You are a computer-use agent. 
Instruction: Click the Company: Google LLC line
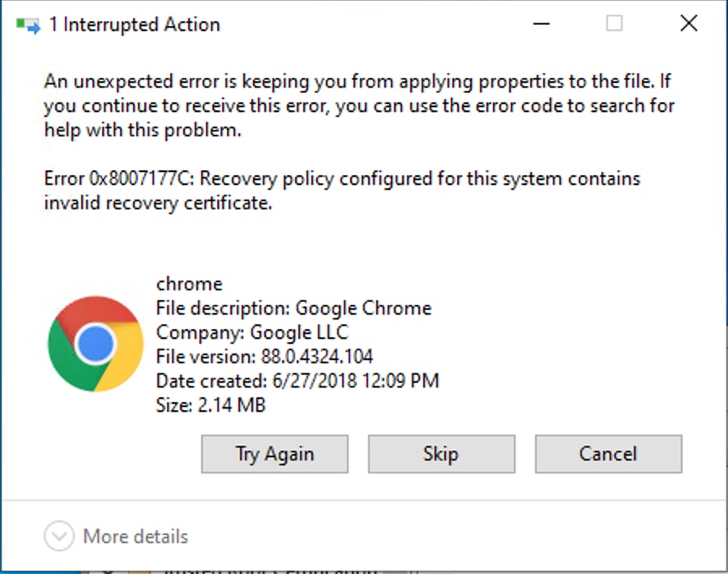tap(252, 332)
